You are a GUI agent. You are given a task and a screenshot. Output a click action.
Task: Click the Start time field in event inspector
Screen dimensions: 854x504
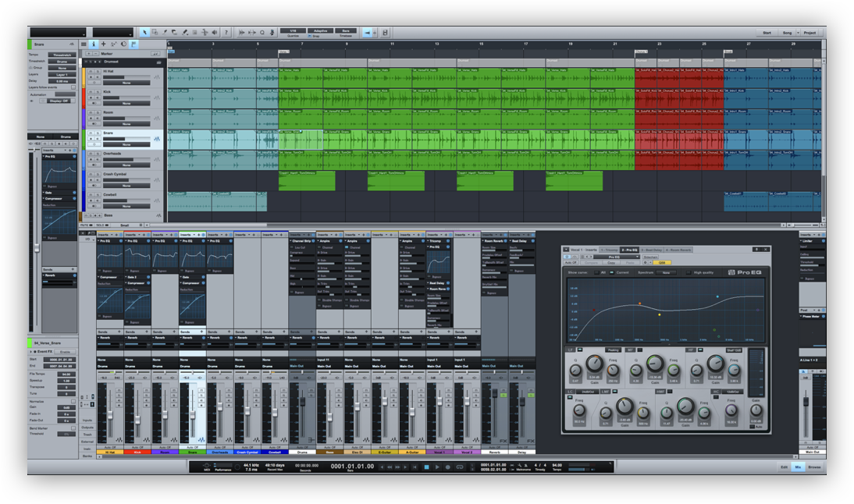(x=60, y=359)
